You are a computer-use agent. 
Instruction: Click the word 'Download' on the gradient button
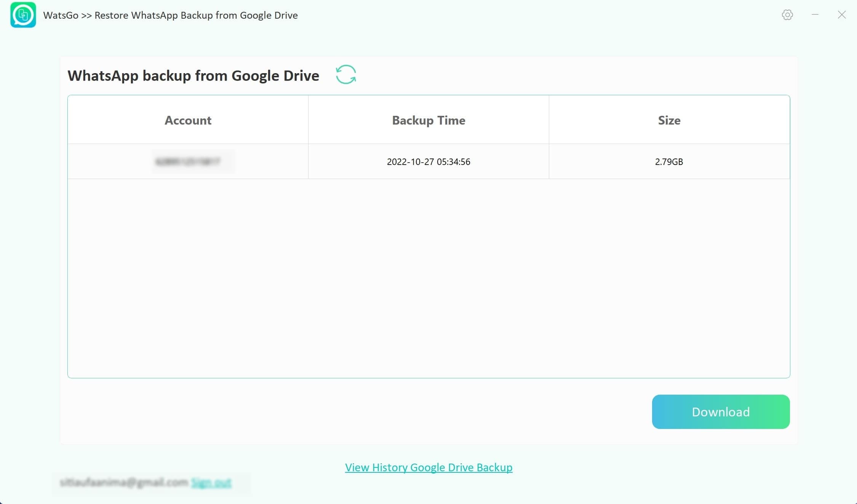(x=721, y=412)
